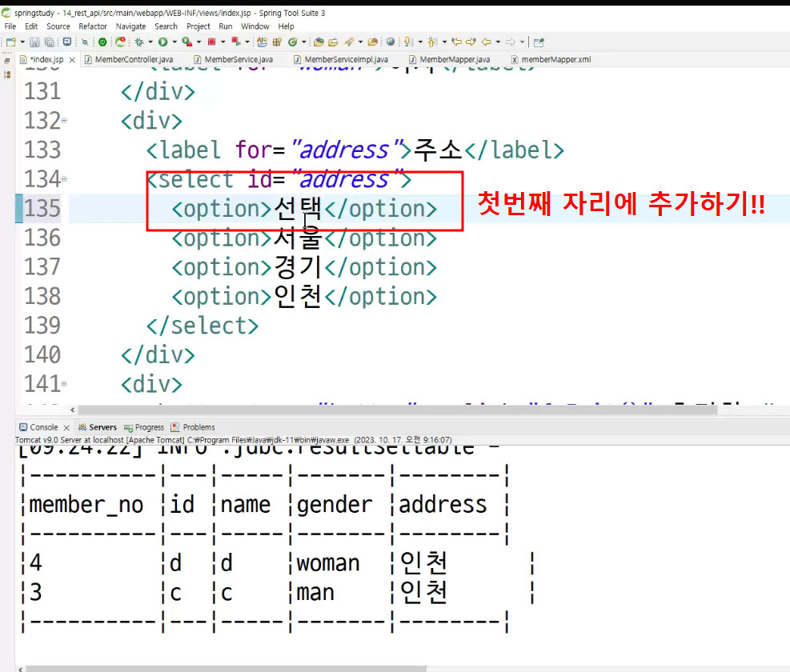Image resolution: width=790 pixels, height=672 pixels.
Task: Click the stop-and-relaunch icon
Action: pos(236,42)
